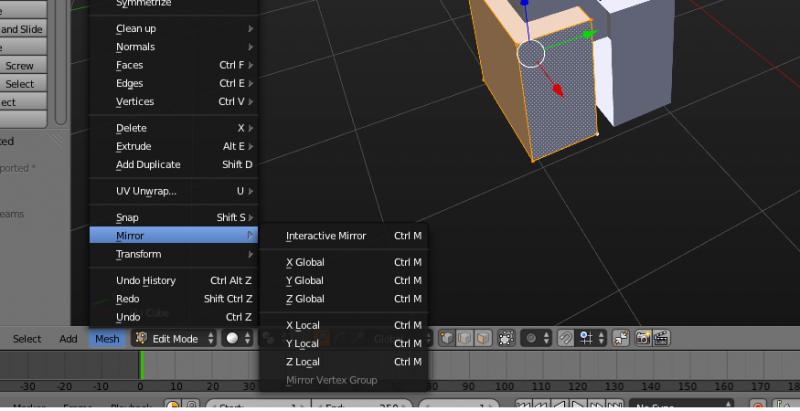This screenshot has height=411, width=800.
Task: Choose Add Duplicate from Mesh menu
Action: pos(173,165)
